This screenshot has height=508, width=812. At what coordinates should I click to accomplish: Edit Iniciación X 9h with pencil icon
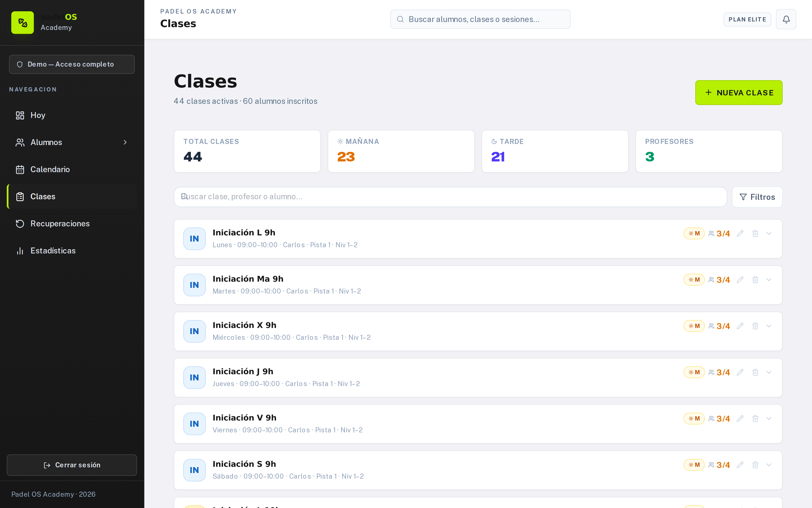click(740, 326)
